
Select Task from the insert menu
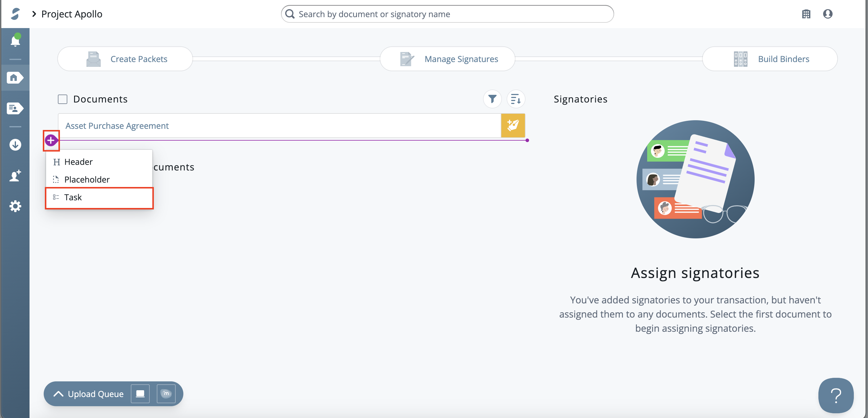[x=99, y=198]
